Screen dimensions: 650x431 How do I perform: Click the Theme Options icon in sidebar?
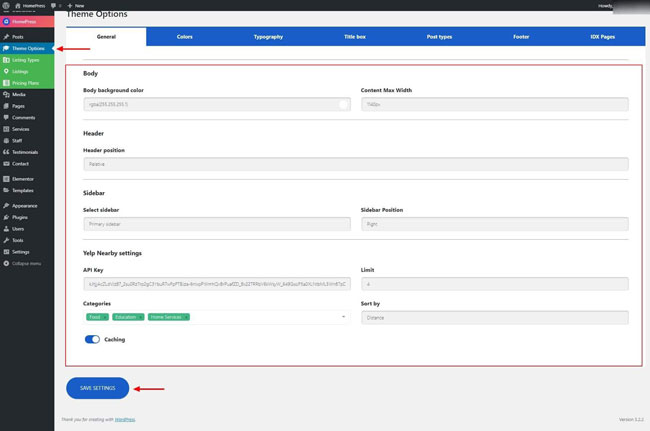point(6,48)
